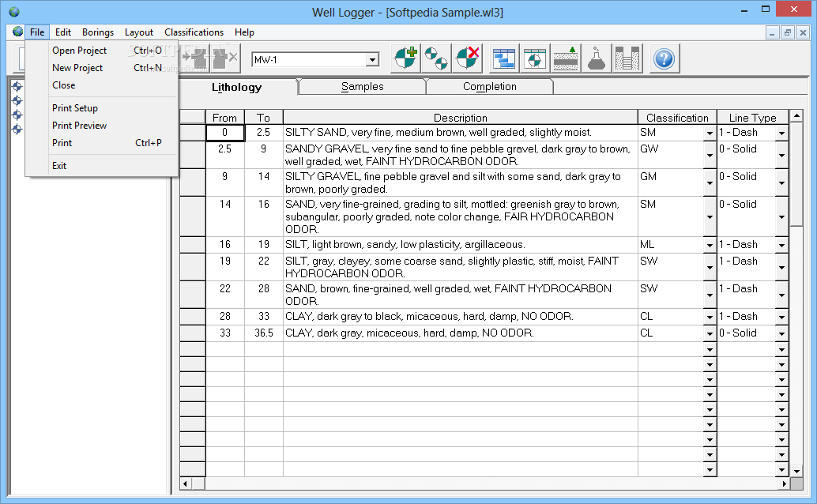Choose Exit from the File menu
Screen dimensions: 817x504
click(x=102, y=166)
